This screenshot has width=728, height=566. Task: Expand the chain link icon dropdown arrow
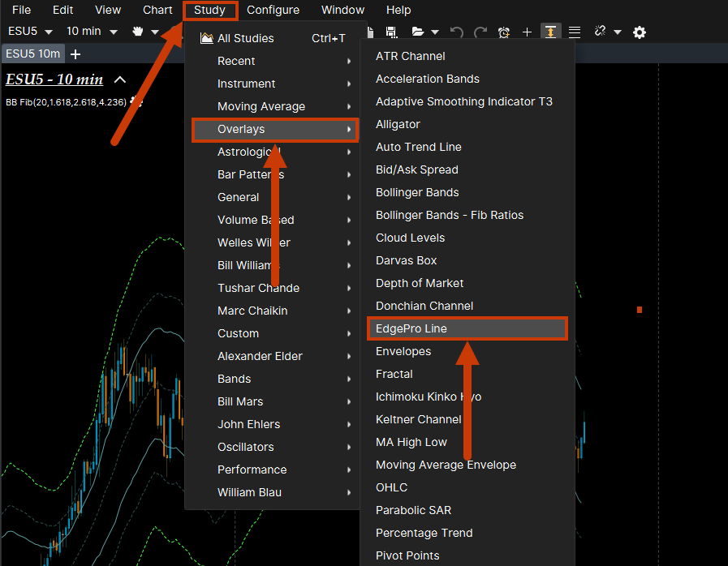618,32
